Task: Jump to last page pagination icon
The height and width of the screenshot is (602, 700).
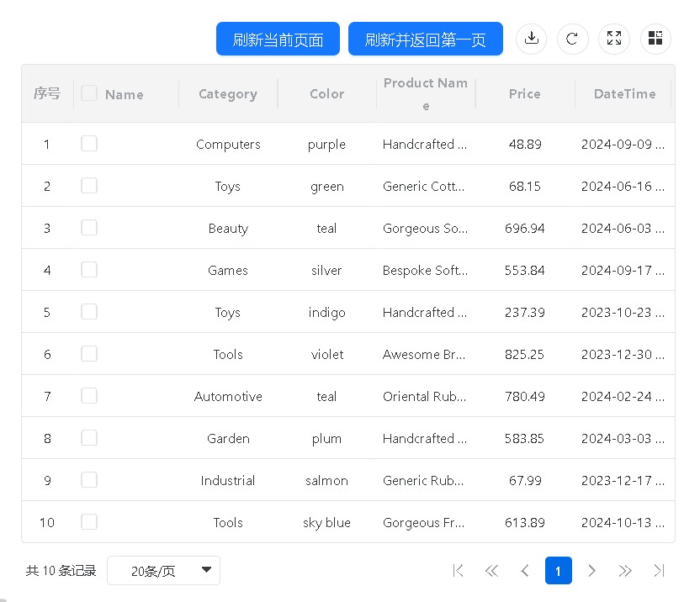Action: click(660, 571)
